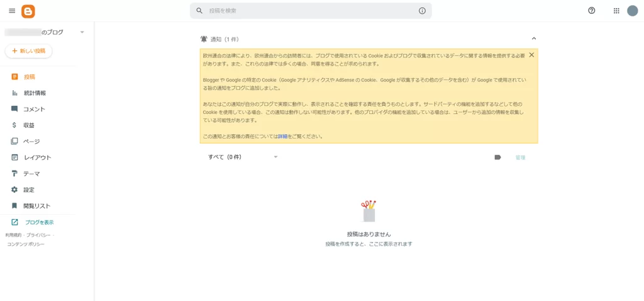Open the user account avatar
Viewport: 644px width, 301px height.
point(632,11)
